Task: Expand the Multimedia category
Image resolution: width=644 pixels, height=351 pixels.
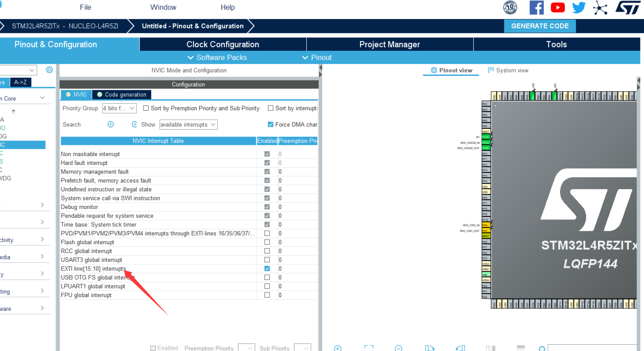Action: tap(42, 257)
